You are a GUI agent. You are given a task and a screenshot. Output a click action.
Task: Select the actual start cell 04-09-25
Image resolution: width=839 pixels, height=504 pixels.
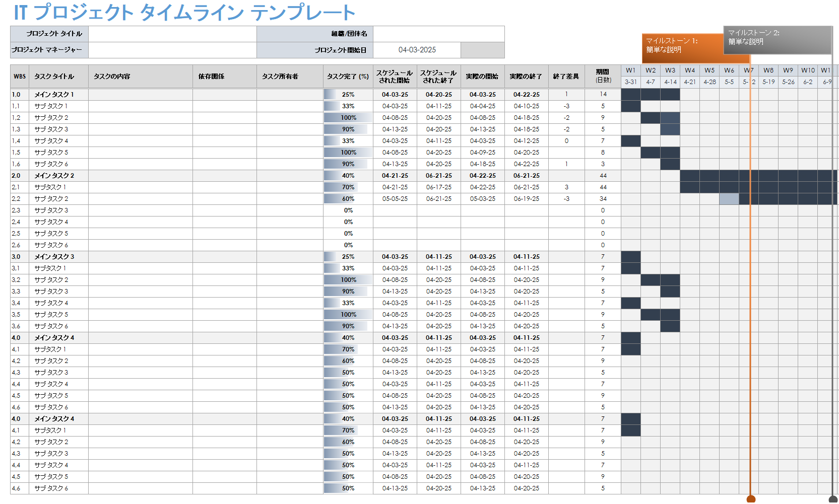point(483,152)
